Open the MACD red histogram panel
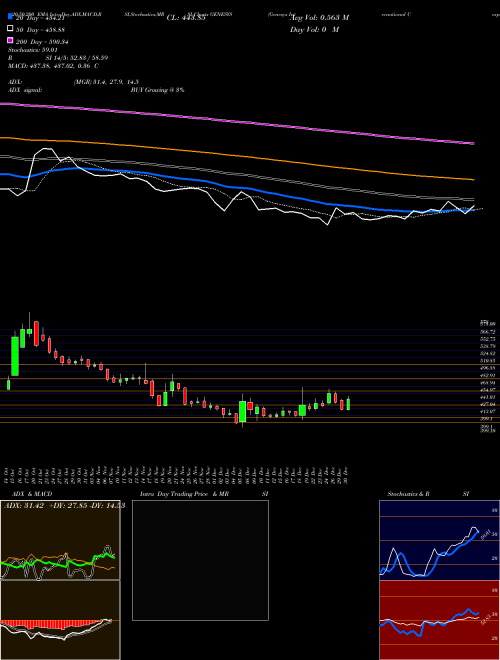Screen dimensions: 500x660 click(x=60, y=620)
